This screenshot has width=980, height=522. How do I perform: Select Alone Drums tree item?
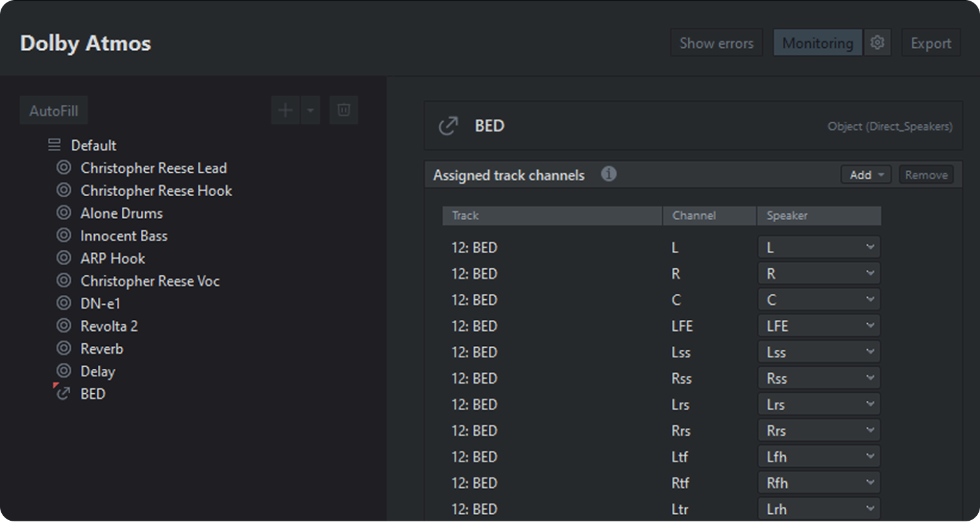click(121, 213)
